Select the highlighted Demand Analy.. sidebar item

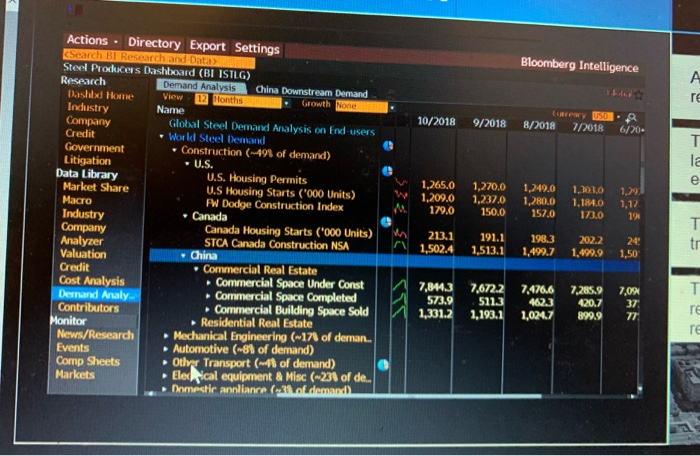tap(96, 294)
